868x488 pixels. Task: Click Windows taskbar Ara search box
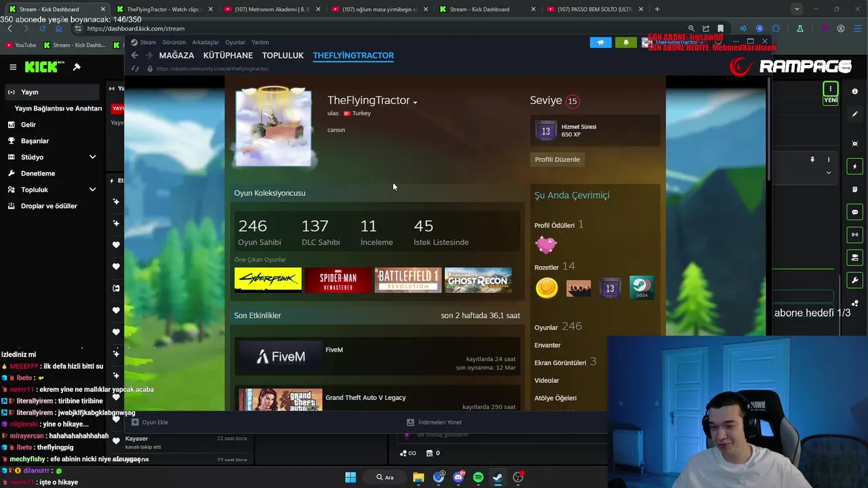pyautogui.click(x=385, y=477)
